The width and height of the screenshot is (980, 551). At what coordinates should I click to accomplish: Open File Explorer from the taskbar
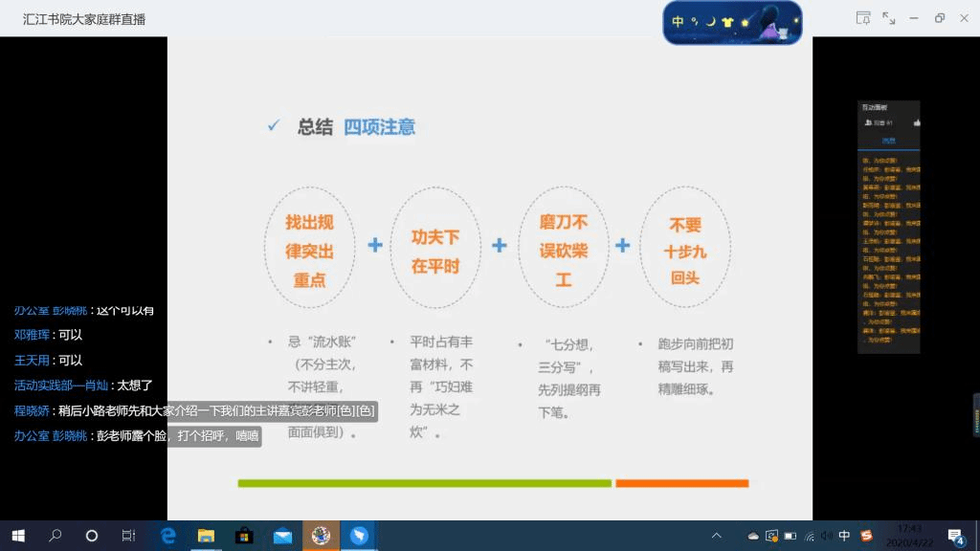205,536
